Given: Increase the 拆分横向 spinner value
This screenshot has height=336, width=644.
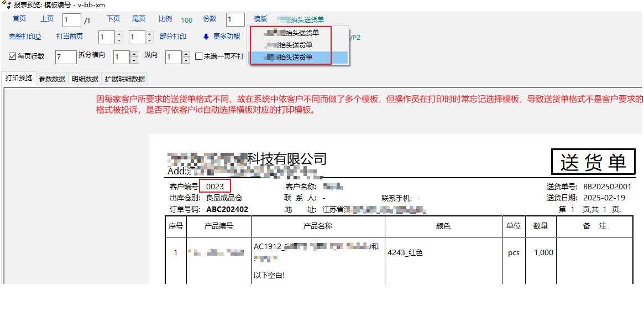Looking at the screenshot, I should click(x=134, y=54).
